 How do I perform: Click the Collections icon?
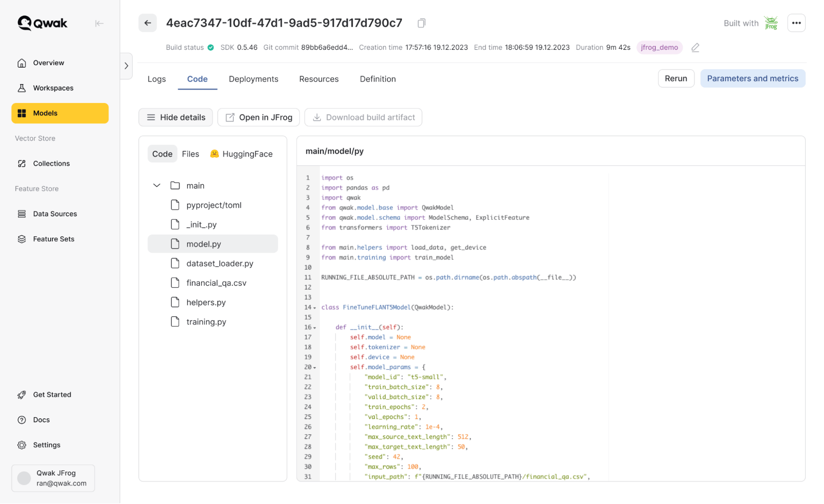point(22,163)
